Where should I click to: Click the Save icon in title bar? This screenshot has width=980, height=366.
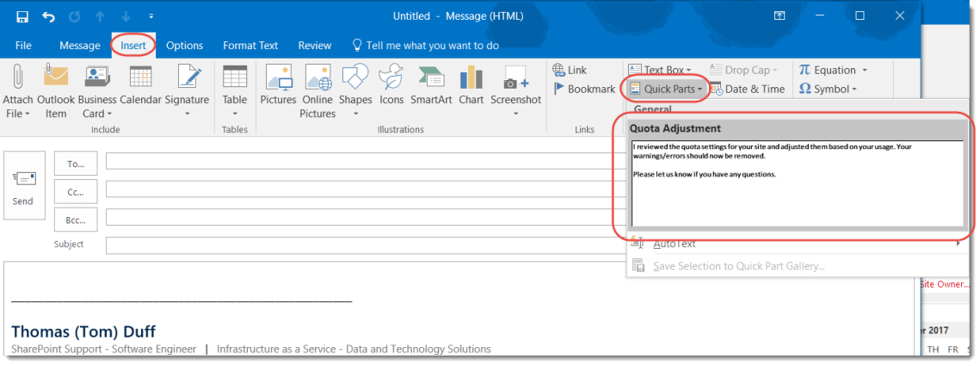click(23, 16)
